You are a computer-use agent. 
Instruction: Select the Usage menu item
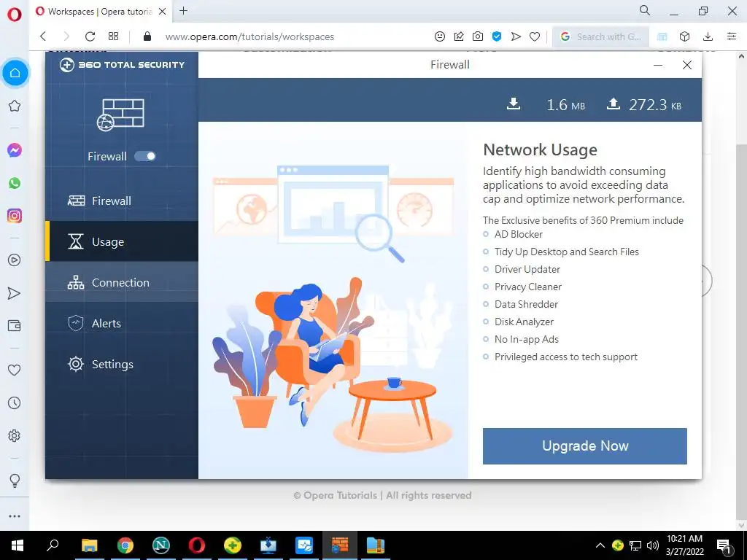pyautogui.click(x=122, y=241)
